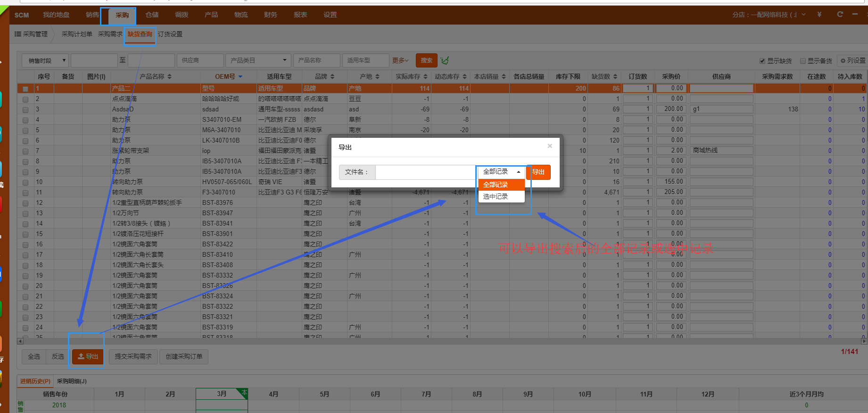Screen dimensions: 868x413
Task: Close the 导出 dialog with the X
Action: (x=550, y=146)
